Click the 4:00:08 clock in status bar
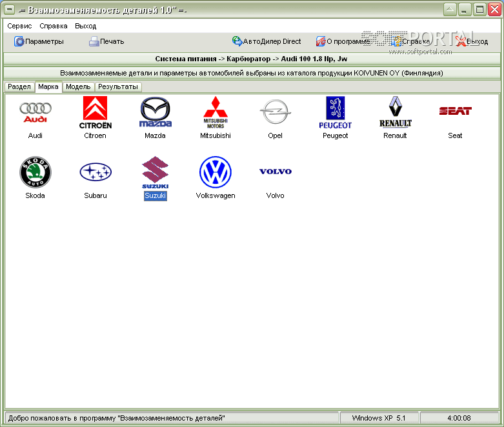The image size is (504, 427). [x=459, y=418]
